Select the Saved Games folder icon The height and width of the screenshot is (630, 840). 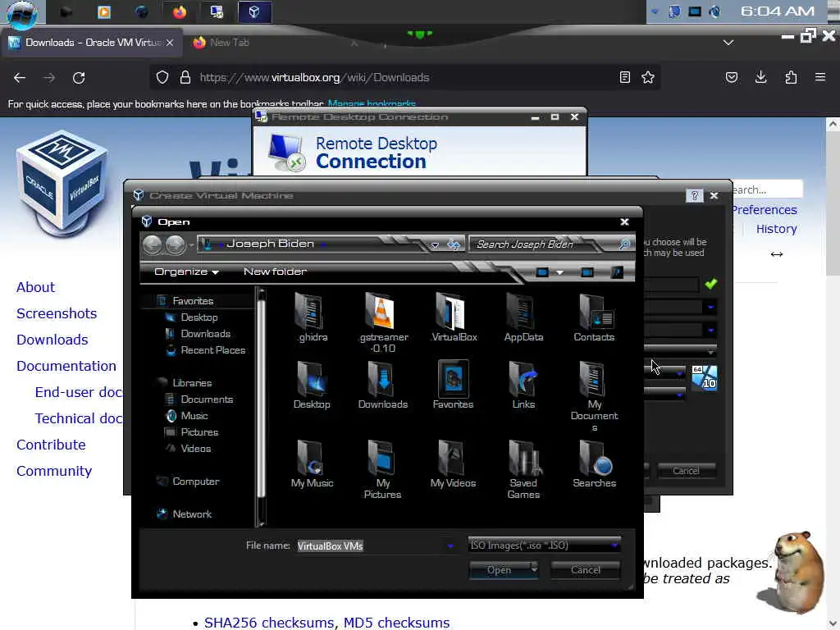pos(523,469)
